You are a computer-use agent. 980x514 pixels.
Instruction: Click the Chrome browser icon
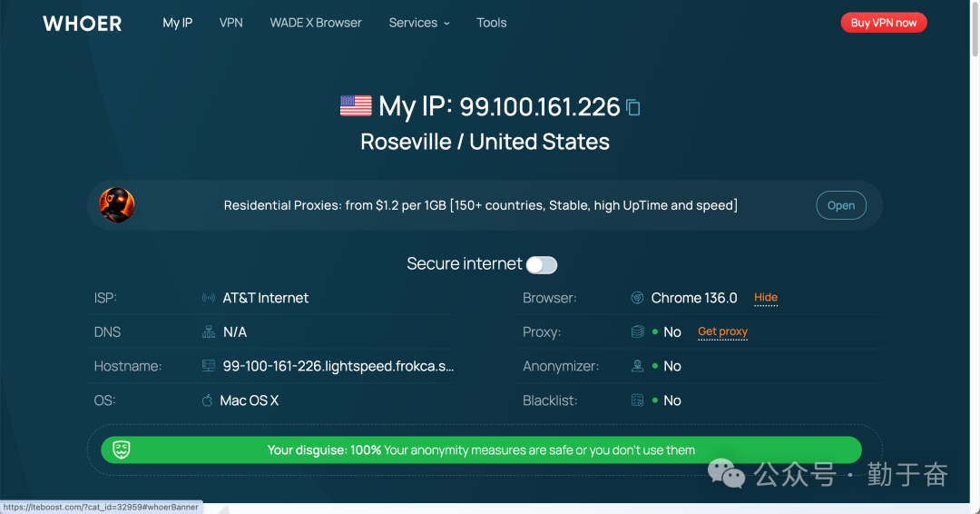pyautogui.click(x=637, y=298)
